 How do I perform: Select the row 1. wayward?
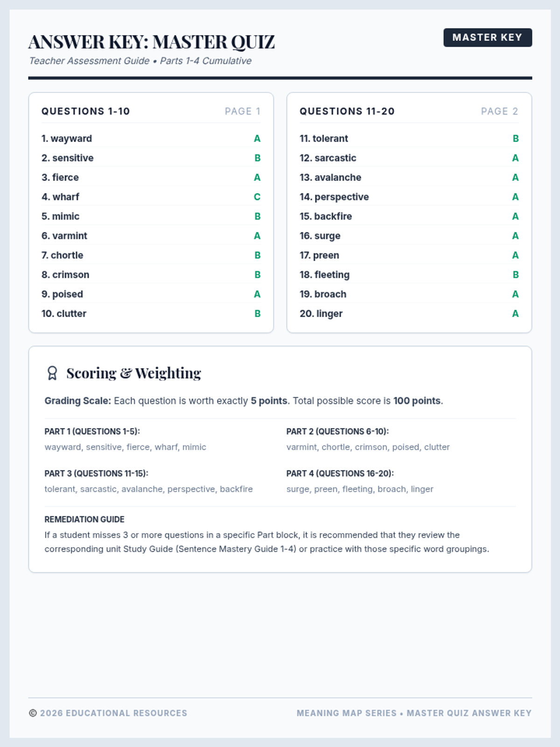tap(151, 139)
